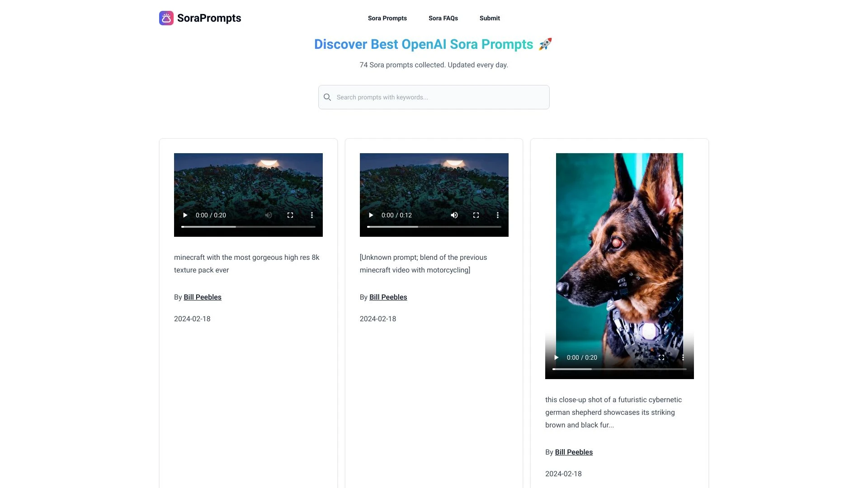This screenshot has width=868, height=488.
Task: Open the Submit page
Action: click(490, 18)
